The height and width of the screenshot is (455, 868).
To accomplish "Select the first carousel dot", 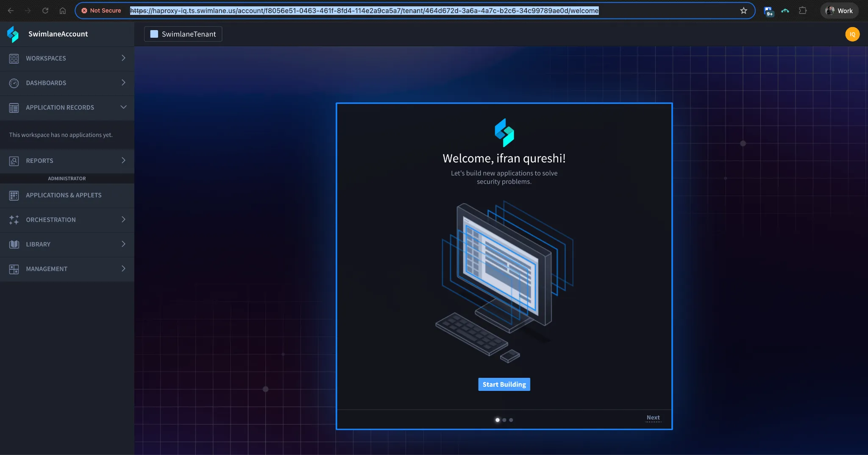I will click(x=498, y=420).
